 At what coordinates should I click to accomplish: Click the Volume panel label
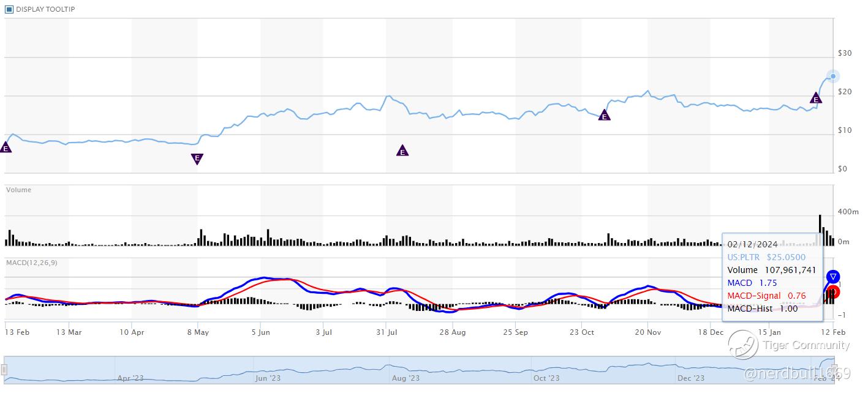pos(18,190)
